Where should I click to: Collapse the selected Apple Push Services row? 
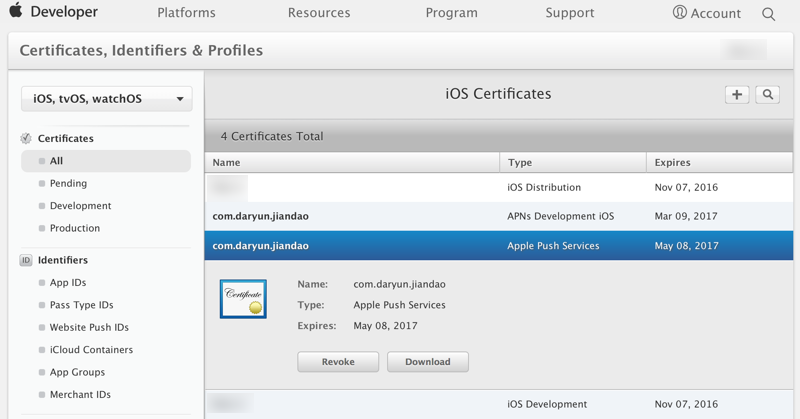point(498,246)
